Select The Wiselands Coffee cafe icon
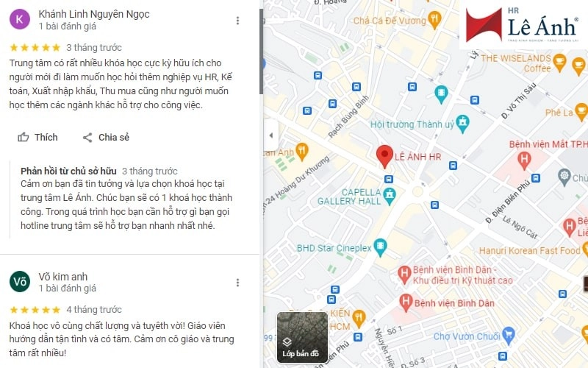588x368 pixels. [x=559, y=63]
